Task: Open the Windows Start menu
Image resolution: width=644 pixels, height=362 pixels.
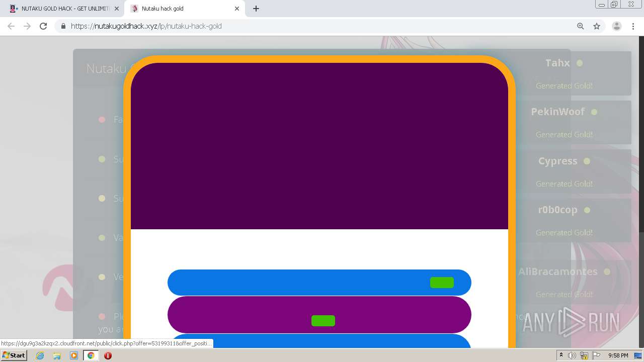Action: [14, 355]
